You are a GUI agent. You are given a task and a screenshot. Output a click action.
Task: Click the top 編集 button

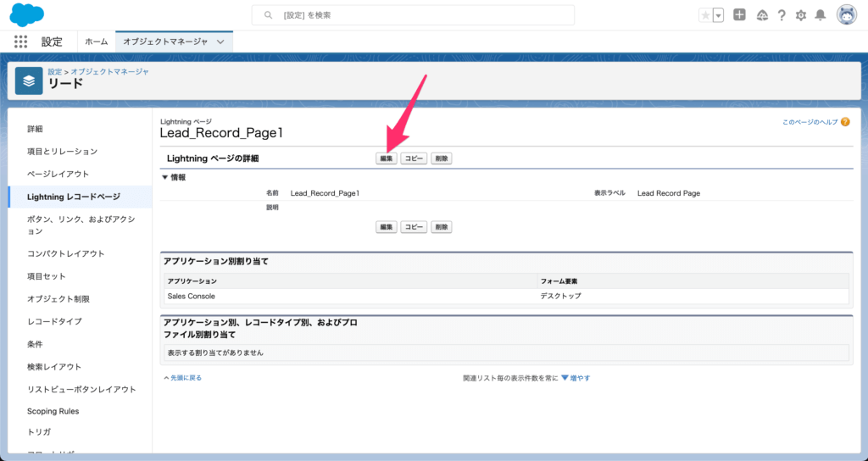click(x=387, y=158)
